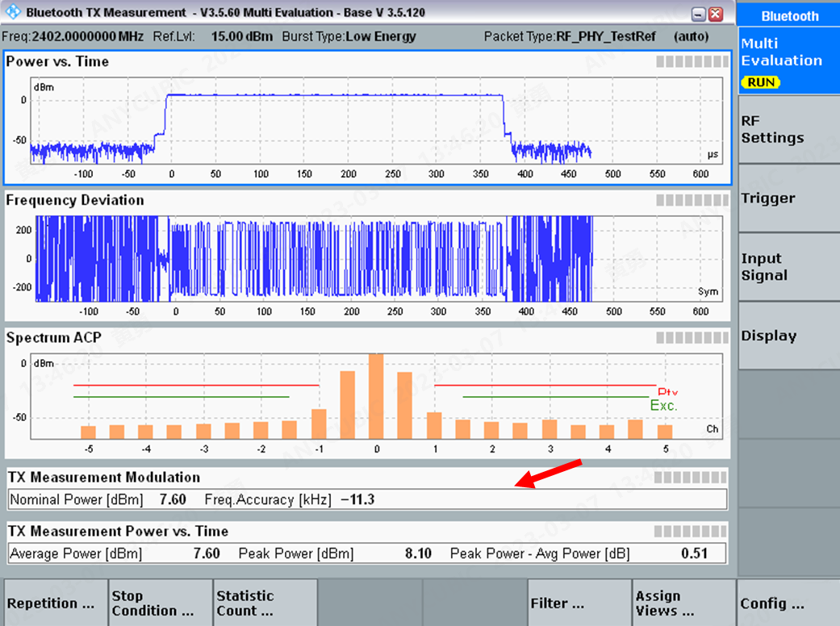Open the Trigger settings panel

click(x=787, y=198)
